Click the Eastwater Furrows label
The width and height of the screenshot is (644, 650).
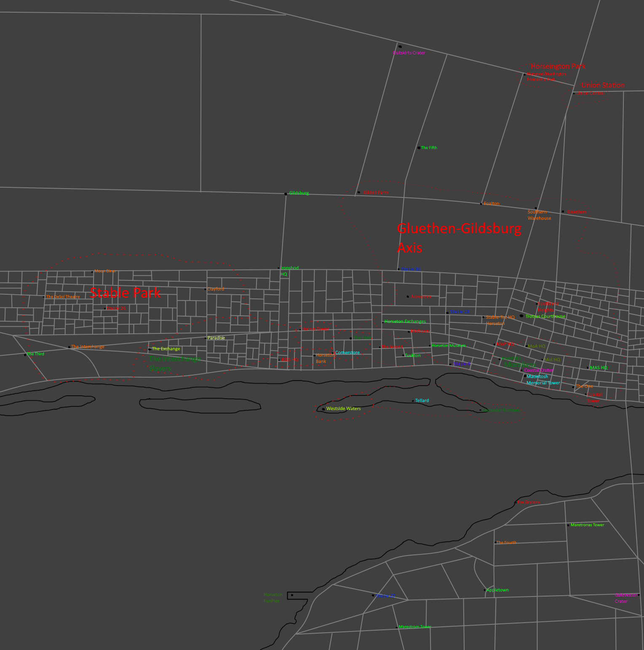point(501,410)
